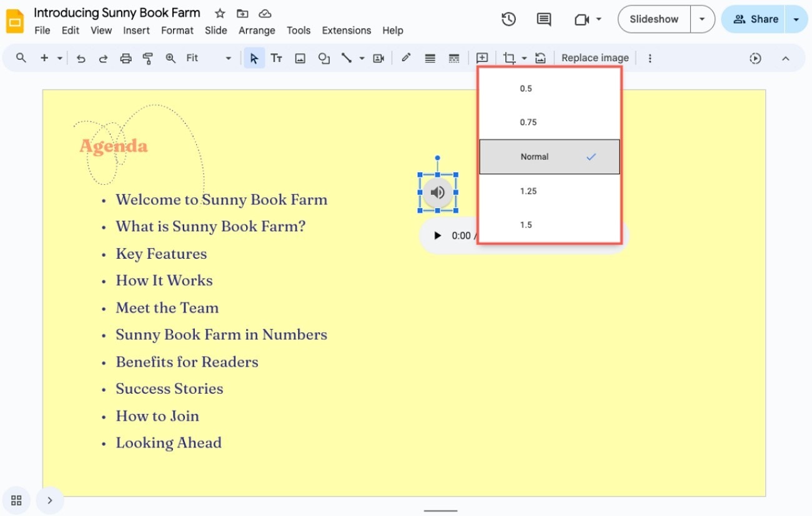
Task: Activate the paint format tool
Action: 148,58
